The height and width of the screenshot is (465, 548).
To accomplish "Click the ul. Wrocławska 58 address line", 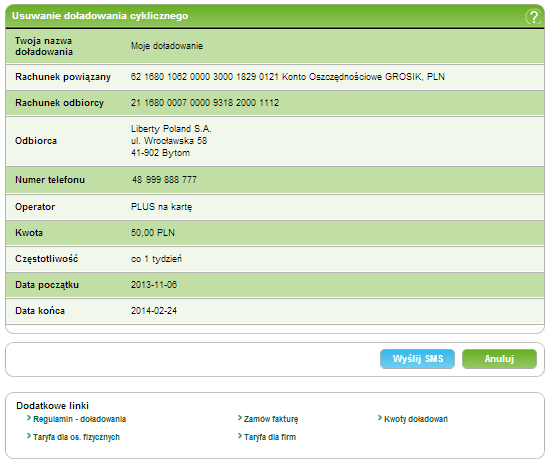I will [x=169, y=141].
